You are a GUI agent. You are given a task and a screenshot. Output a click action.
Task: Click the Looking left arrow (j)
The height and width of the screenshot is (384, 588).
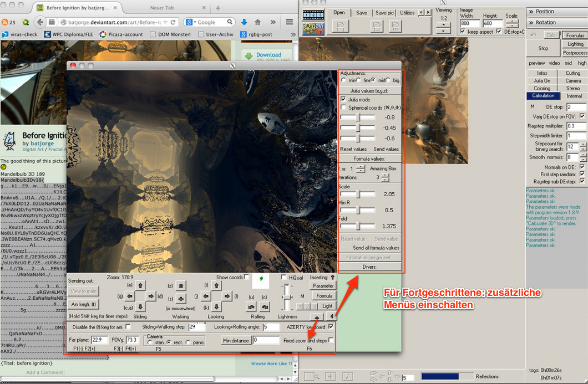coord(206,296)
